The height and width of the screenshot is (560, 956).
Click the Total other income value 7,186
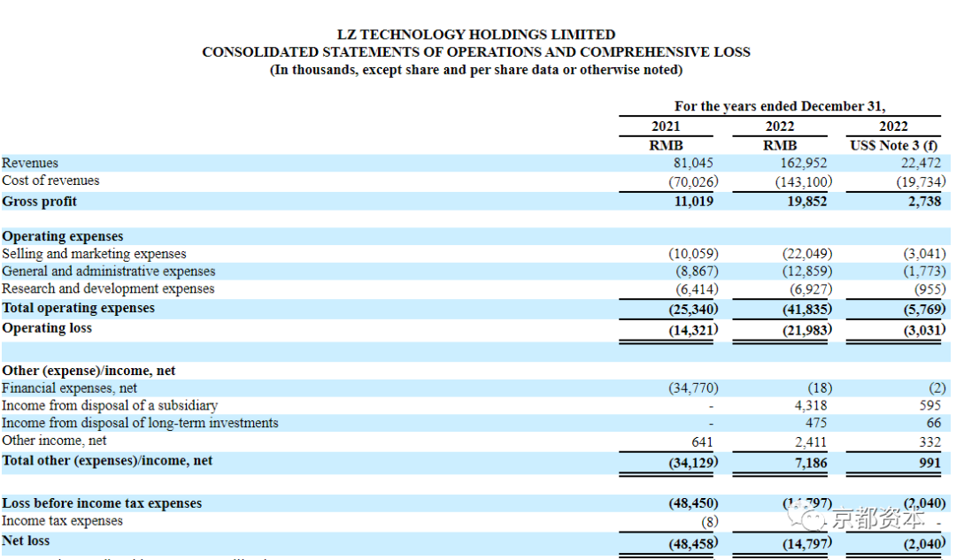[810, 463]
